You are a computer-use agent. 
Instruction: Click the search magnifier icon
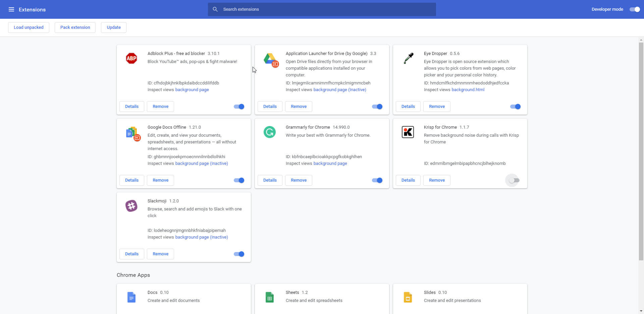[x=215, y=9]
